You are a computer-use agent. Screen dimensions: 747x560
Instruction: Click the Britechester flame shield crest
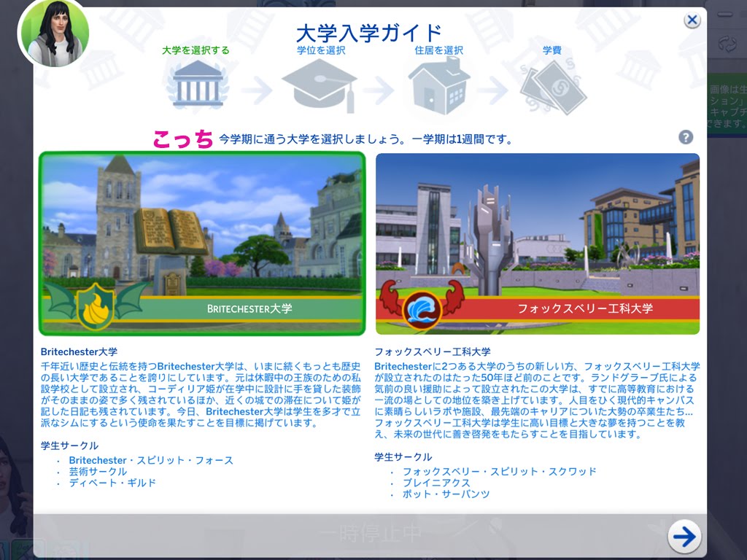(96, 306)
